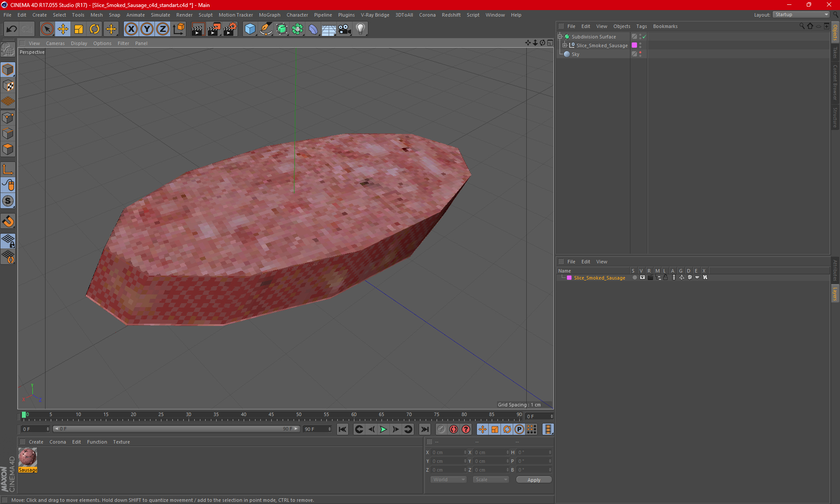Add a Cube primitive object

pos(250,29)
